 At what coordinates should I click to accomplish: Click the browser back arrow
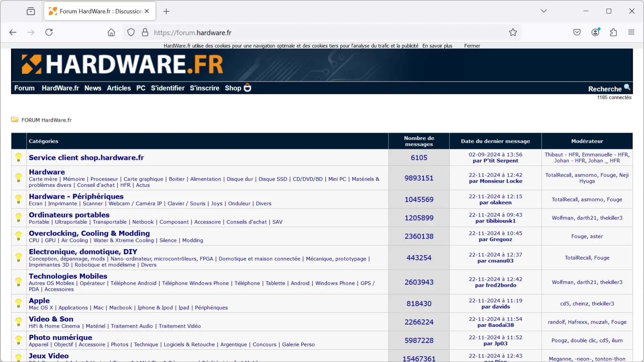click(13, 32)
